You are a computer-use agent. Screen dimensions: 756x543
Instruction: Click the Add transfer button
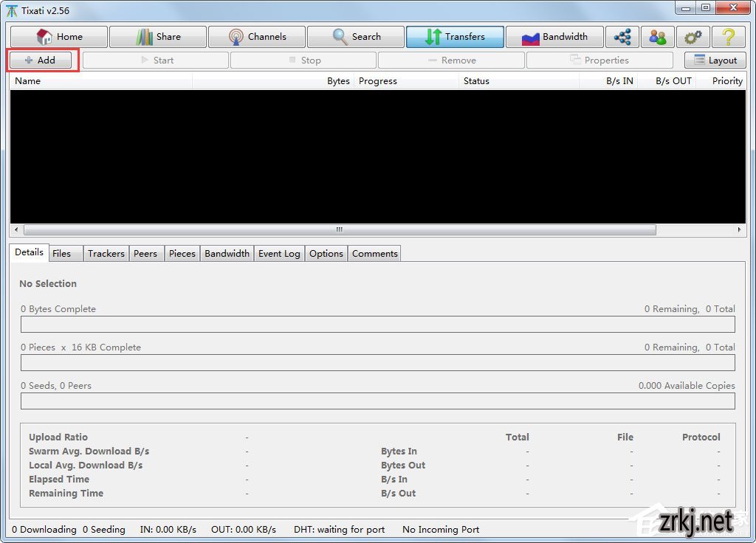(41, 60)
